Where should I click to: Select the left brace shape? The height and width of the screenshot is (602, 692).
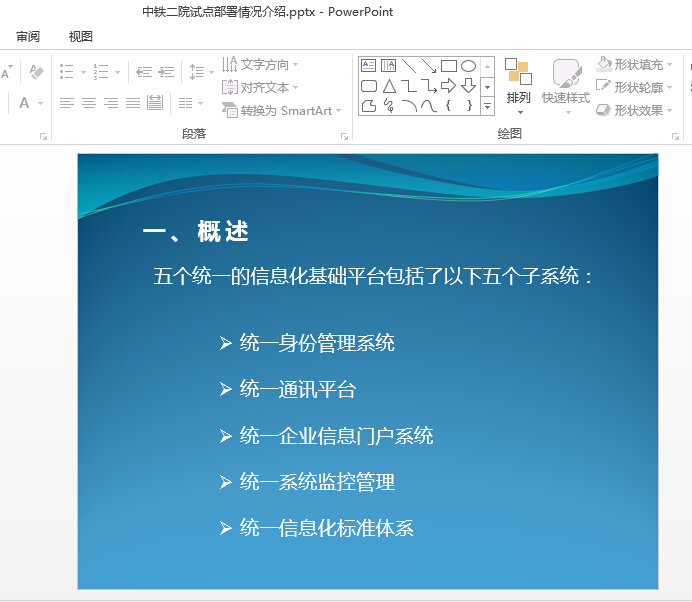click(x=448, y=105)
